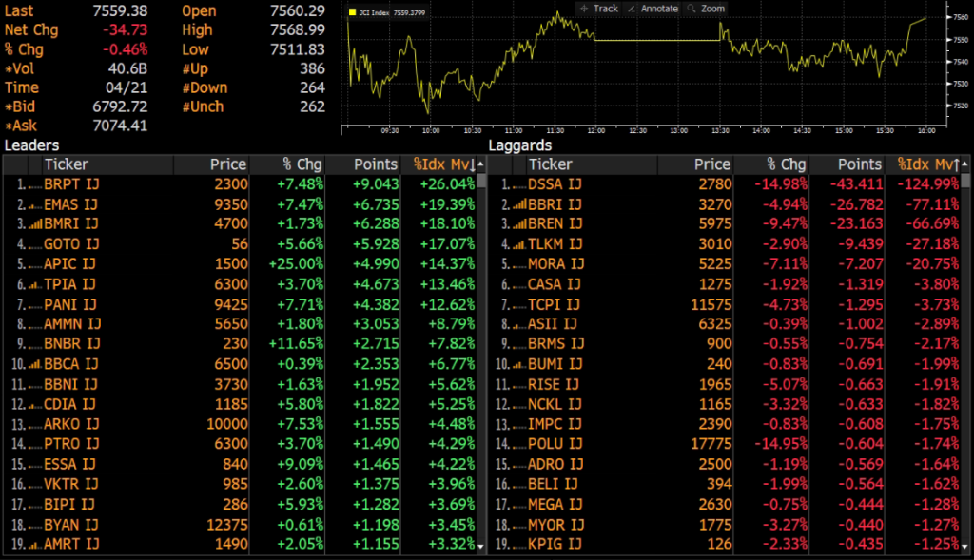This screenshot has height=560, width=974.
Task: Sort Laggards by %Idx Mv ascending arrow
Action: (x=954, y=164)
